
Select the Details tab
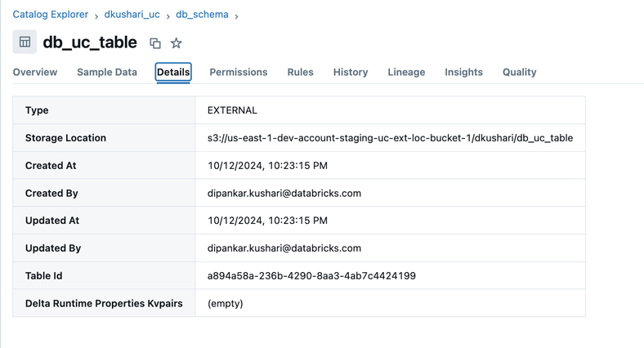coord(173,72)
